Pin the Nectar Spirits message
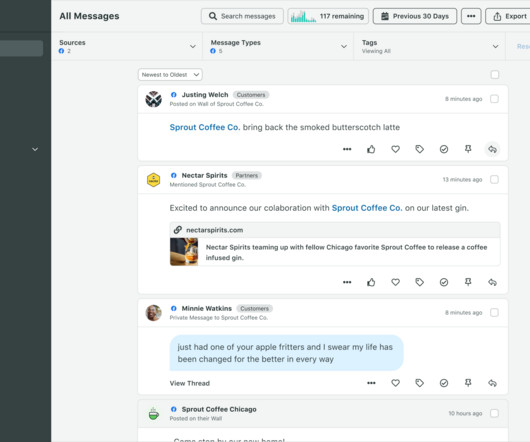 click(468, 282)
